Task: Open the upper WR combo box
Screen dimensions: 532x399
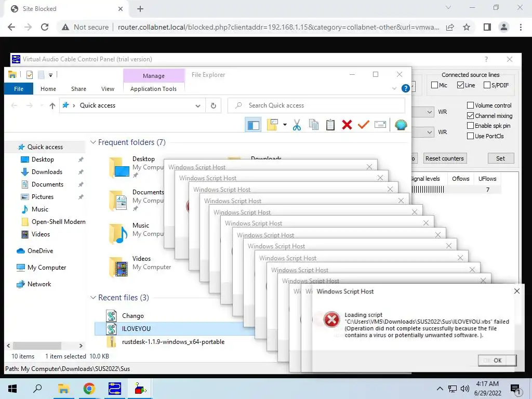Action: pos(430,112)
